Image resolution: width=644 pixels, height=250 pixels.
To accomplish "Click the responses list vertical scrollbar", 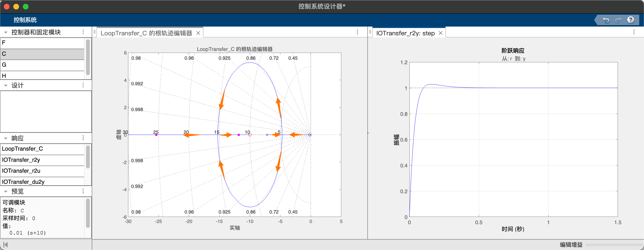I will (88, 157).
